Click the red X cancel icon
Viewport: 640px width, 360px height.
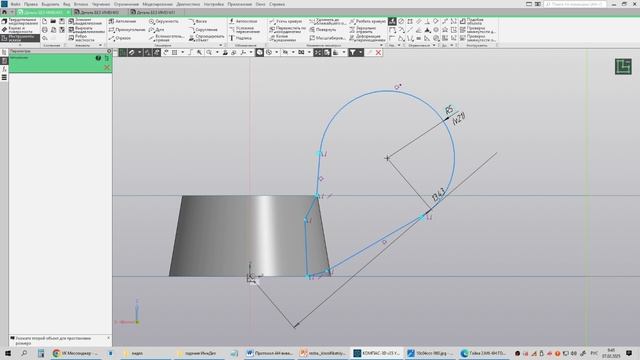[378, 53]
